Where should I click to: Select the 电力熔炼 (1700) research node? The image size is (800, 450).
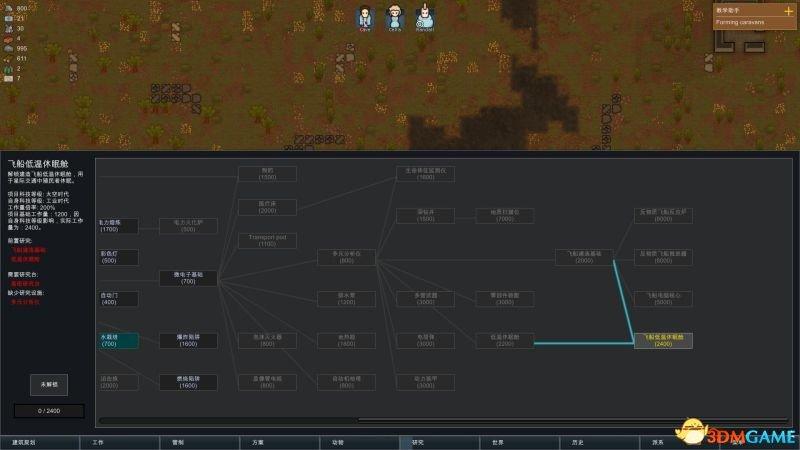(x=118, y=226)
